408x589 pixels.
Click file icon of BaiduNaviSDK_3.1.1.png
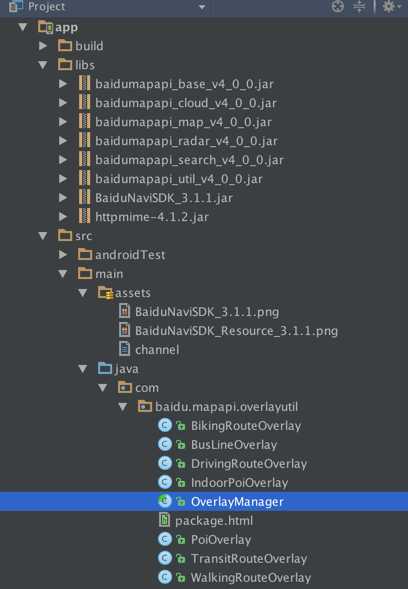[124, 311]
